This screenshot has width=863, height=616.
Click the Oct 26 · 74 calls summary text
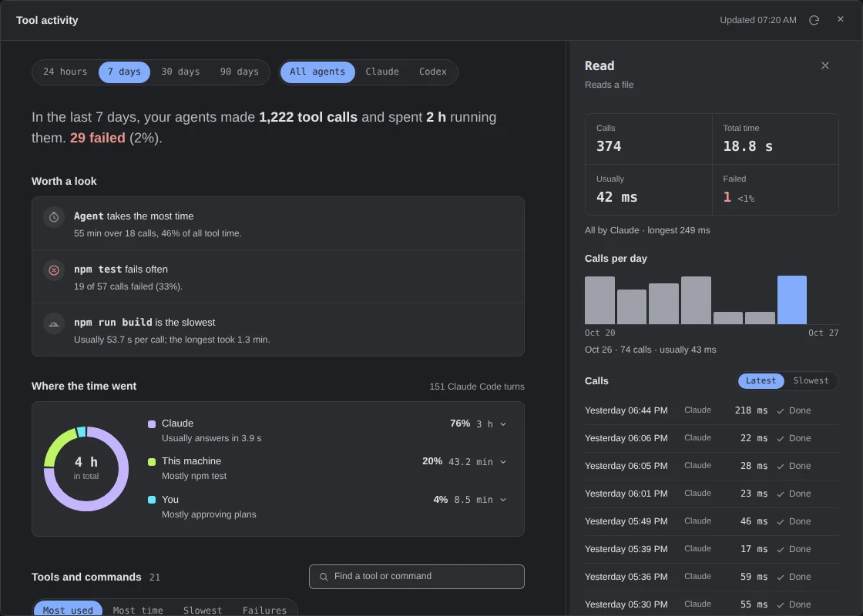point(650,350)
